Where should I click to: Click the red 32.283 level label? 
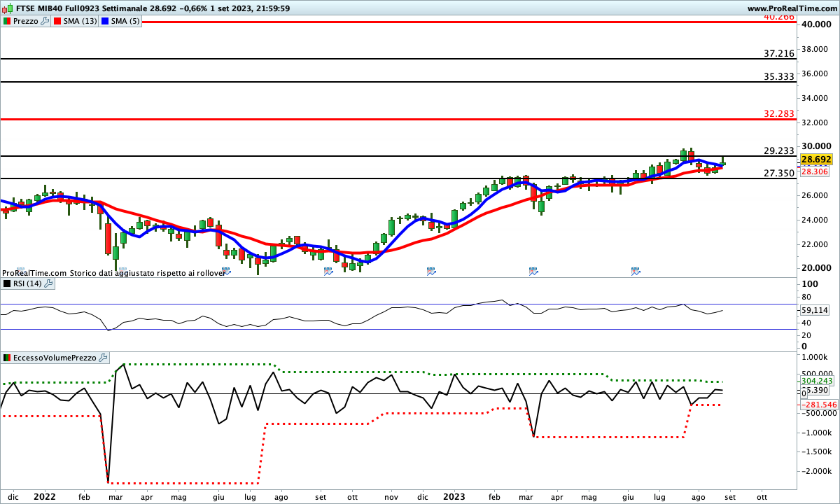pyautogui.click(x=779, y=113)
